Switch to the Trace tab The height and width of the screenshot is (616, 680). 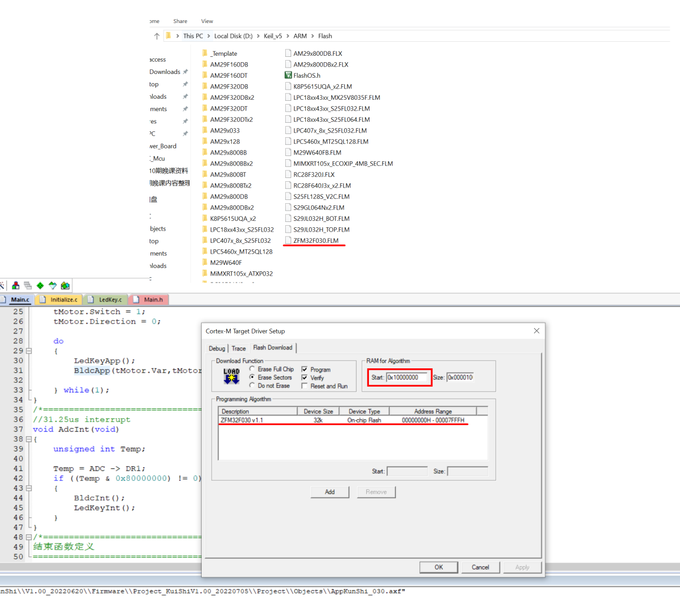239,348
